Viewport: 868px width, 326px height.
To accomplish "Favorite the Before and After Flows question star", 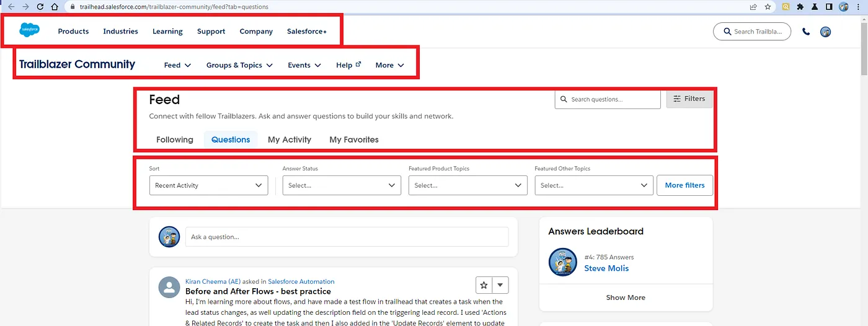I will pyautogui.click(x=484, y=285).
